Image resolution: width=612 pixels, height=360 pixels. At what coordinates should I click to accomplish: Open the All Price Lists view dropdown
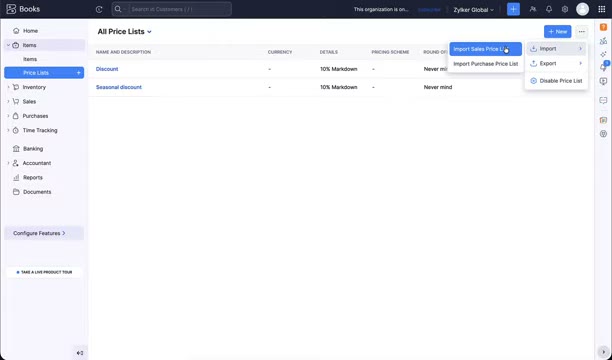[x=125, y=32]
